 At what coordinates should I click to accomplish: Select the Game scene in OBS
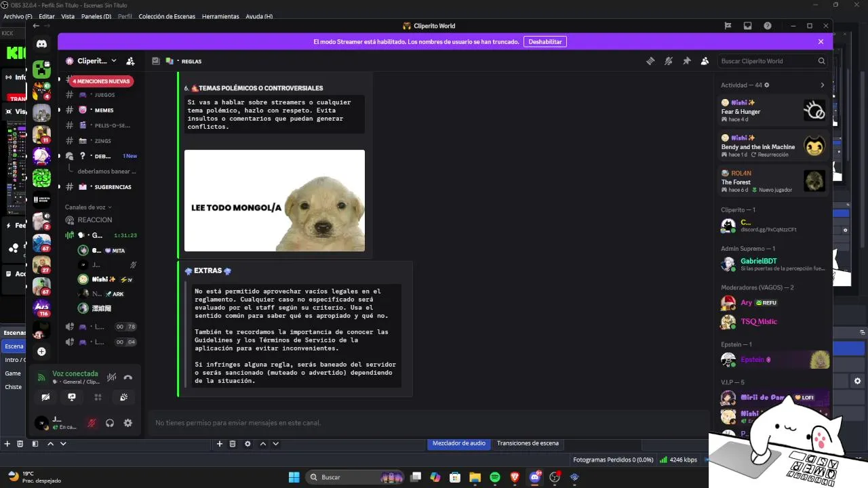pyautogui.click(x=14, y=373)
